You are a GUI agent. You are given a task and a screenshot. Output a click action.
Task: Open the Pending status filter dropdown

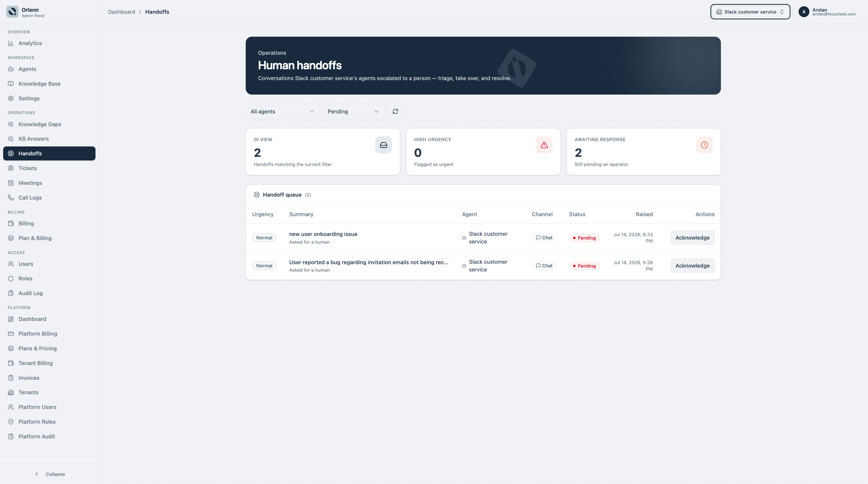[353, 112]
